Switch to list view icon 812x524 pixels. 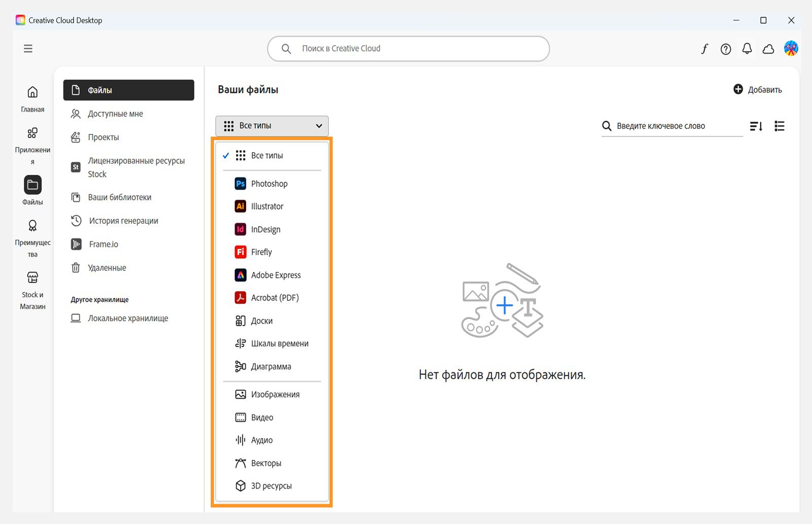(780, 126)
